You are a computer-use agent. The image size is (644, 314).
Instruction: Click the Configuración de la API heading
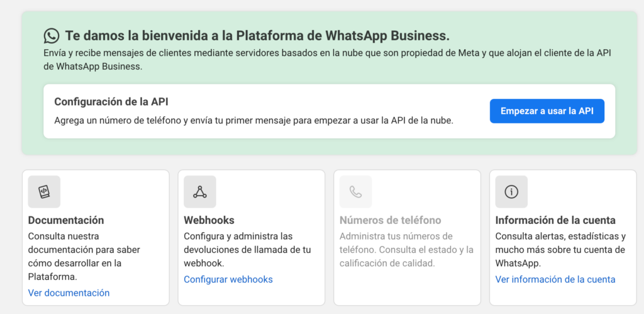pos(111,101)
